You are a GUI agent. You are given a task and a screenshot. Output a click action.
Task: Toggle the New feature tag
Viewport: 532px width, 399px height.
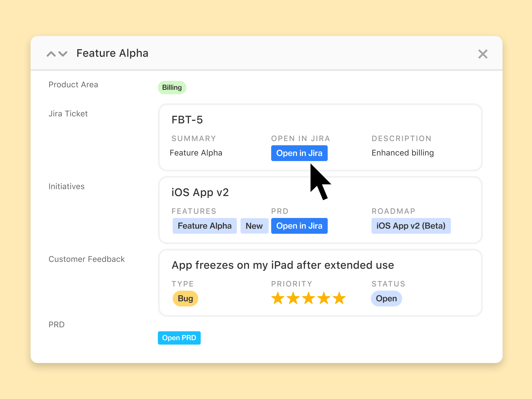coord(254,226)
